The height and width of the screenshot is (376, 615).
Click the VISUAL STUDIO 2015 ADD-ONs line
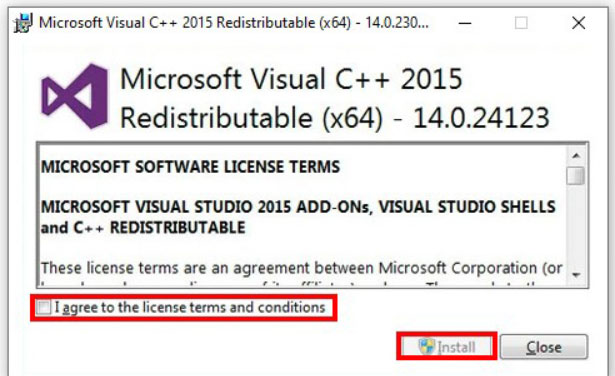[x=298, y=207]
